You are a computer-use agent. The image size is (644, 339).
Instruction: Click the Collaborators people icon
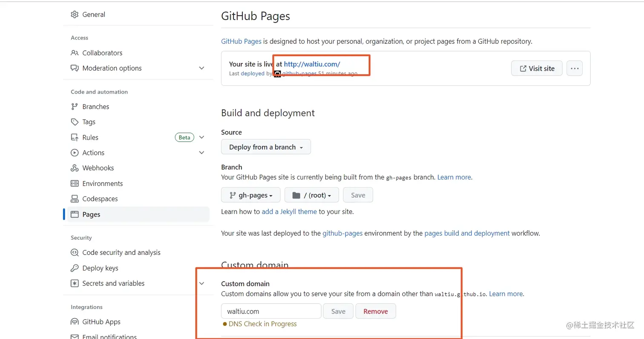pyautogui.click(x=75, y=53)
